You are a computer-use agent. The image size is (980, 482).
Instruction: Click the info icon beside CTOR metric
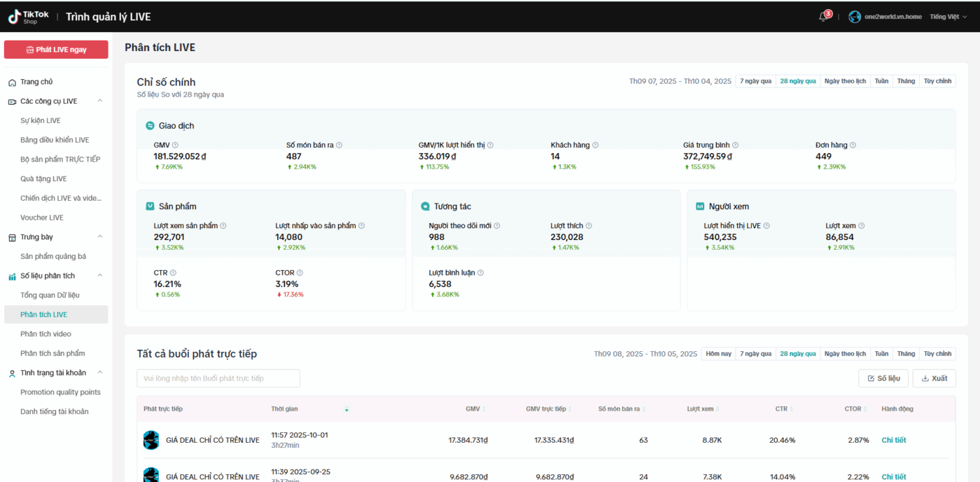[300, 273]
